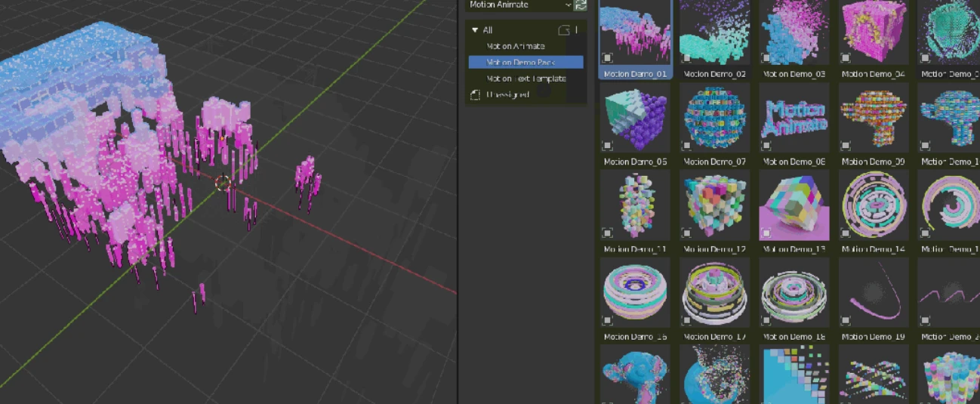Choose the Motion Demo_06 purple cube asset
The height and width of the screenshot is (404, 980).
(x=635, y=119)
